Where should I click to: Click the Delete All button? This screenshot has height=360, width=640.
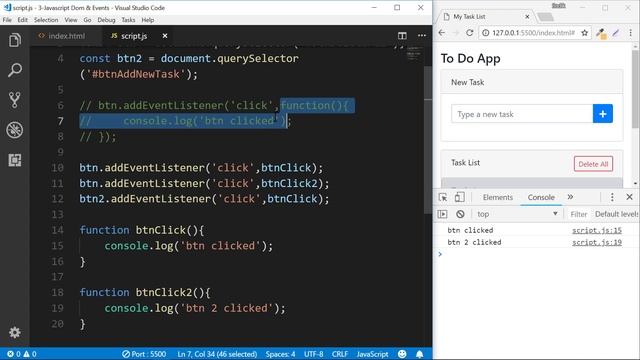[593, 164]
